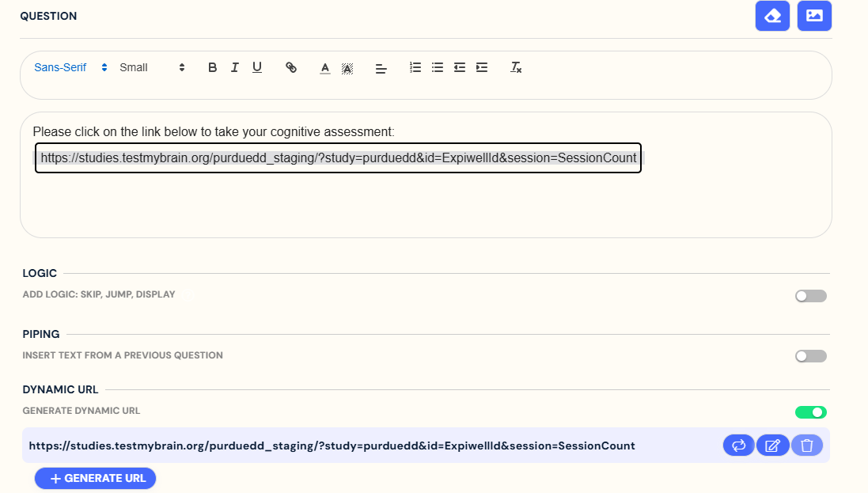Edit the dynamic URL with pencil icon
This screenshot has width=868, height=493.
pyautogui.click(x=773, y=446)
